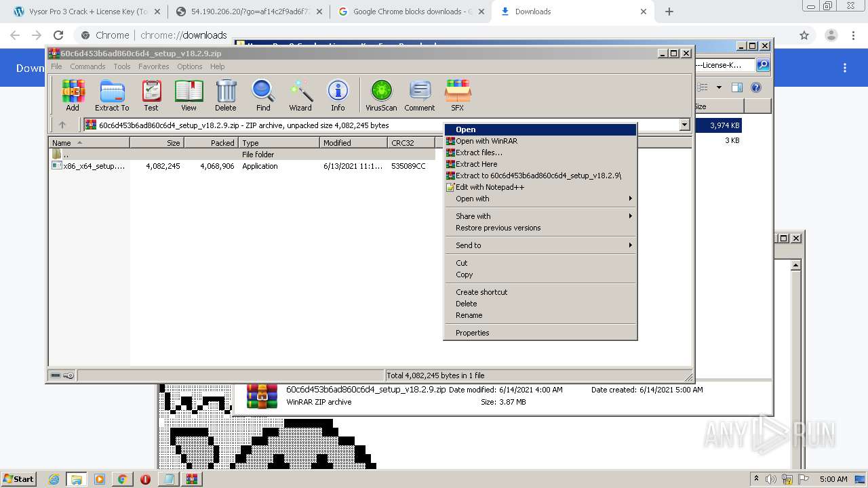Create SFX archive via toolbar
Screen dimensions: 868x488
tap(458, 96)
